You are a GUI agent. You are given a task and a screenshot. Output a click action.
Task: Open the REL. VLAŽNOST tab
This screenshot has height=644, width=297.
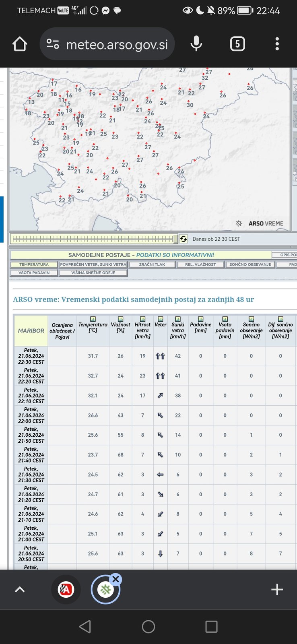pos(200,264)
